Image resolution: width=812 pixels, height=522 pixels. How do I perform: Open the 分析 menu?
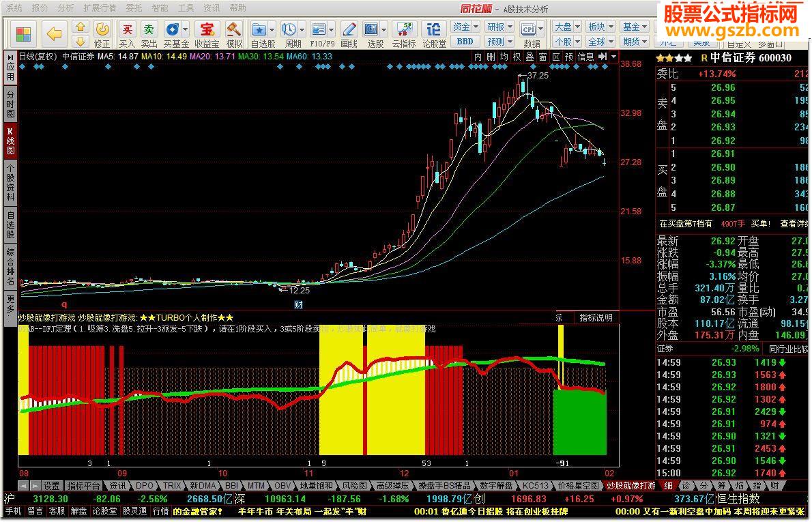(66, 8)
